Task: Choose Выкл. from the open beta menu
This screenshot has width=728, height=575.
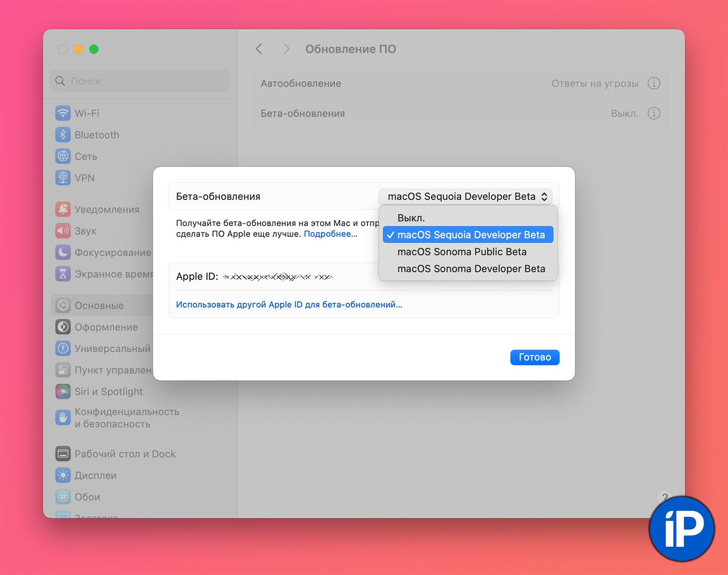Action: (x=468, y=218)
